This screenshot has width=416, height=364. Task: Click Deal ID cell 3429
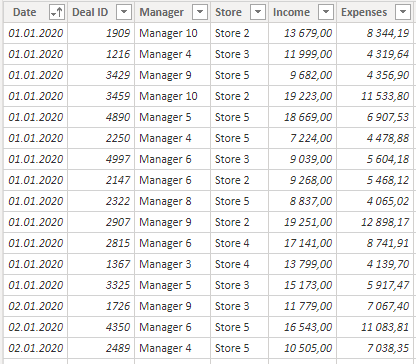101,75
